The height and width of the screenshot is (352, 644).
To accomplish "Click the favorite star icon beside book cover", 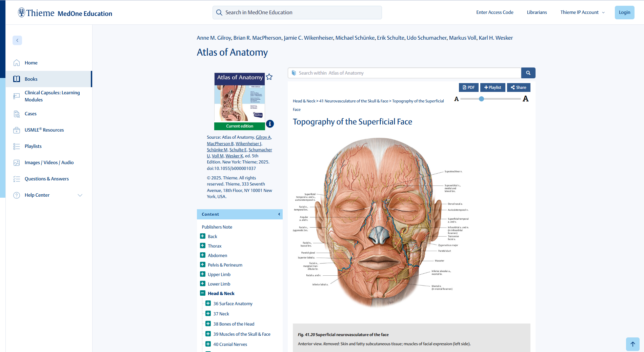I will click(269, 77).
